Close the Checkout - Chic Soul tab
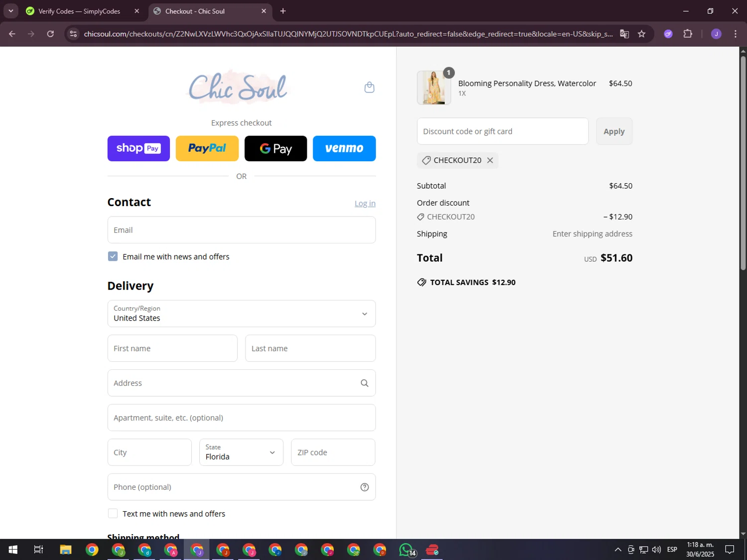 [x=264, y=11]
